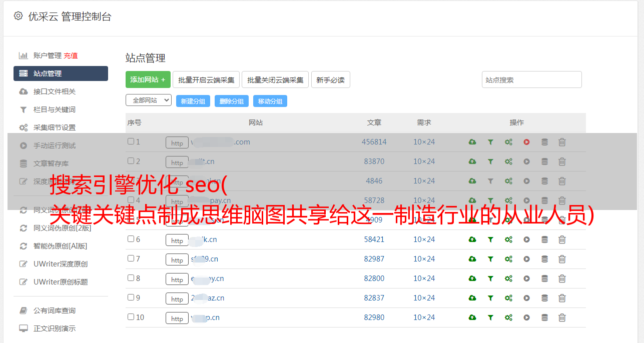Image resolution: width=644 pixels, height=343 pixels.
Task: Click the http button in row 6
Action: [x=177, y=240]
